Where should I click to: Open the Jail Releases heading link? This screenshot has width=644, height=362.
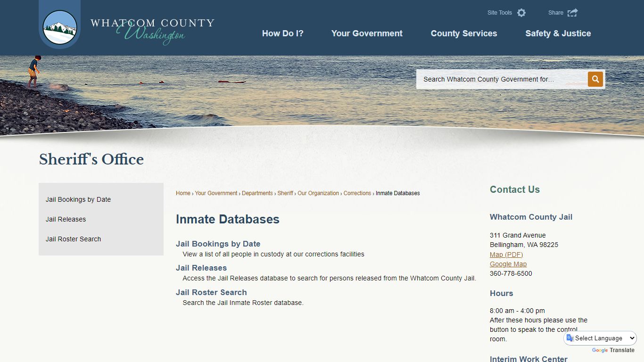201,268
